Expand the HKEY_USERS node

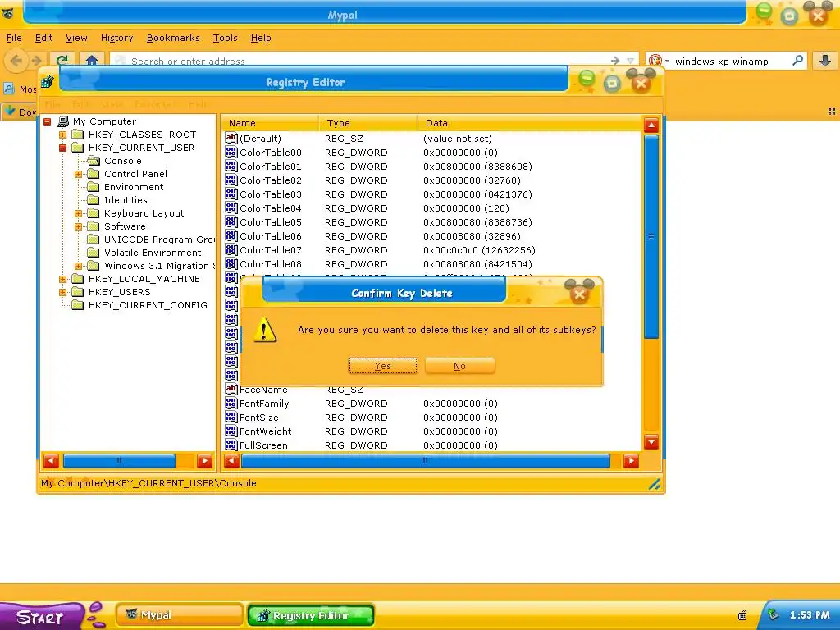point(62,292)
